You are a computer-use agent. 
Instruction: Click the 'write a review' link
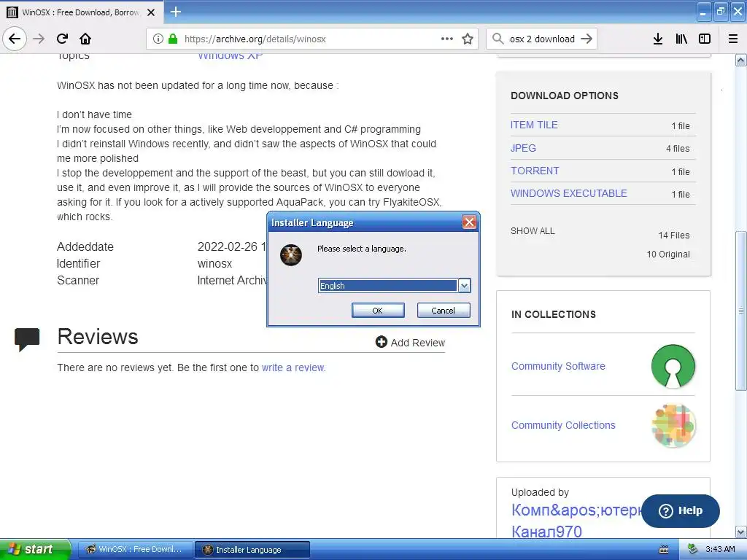293,367
